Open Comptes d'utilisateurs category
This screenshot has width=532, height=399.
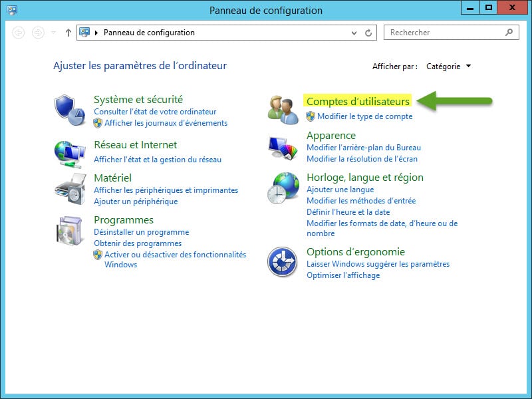click(358, 102)
